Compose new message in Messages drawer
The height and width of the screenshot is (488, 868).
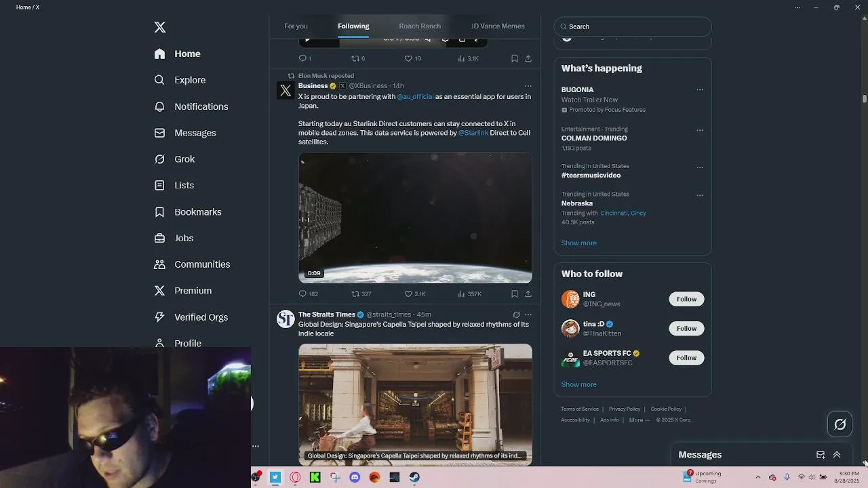pos(821,455)
